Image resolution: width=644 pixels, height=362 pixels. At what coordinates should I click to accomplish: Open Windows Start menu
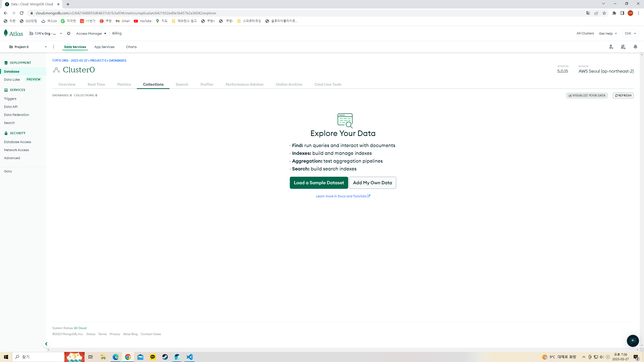click(x=6, y=357)
